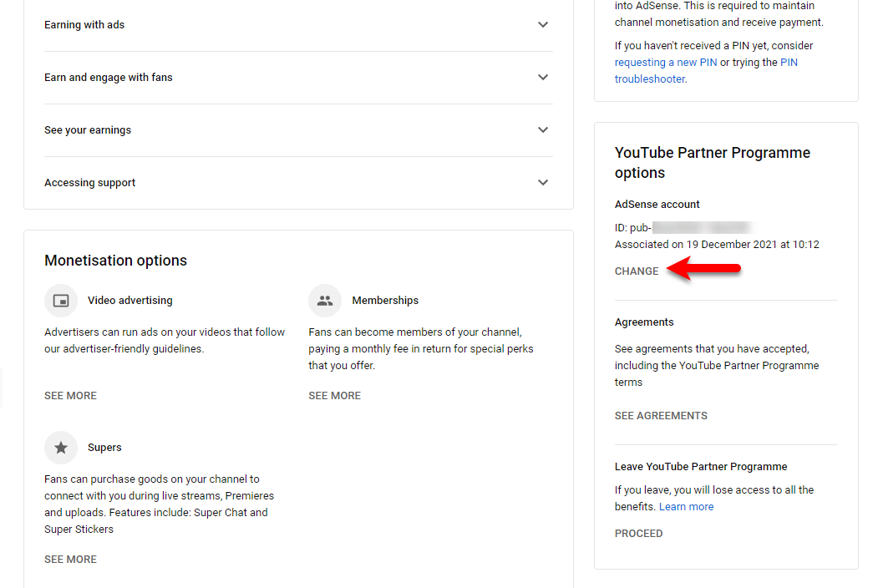The width and height of the screenshot is (873, 588).
Task: Expand the Accessing support chevron
Action: click(543, 183)
